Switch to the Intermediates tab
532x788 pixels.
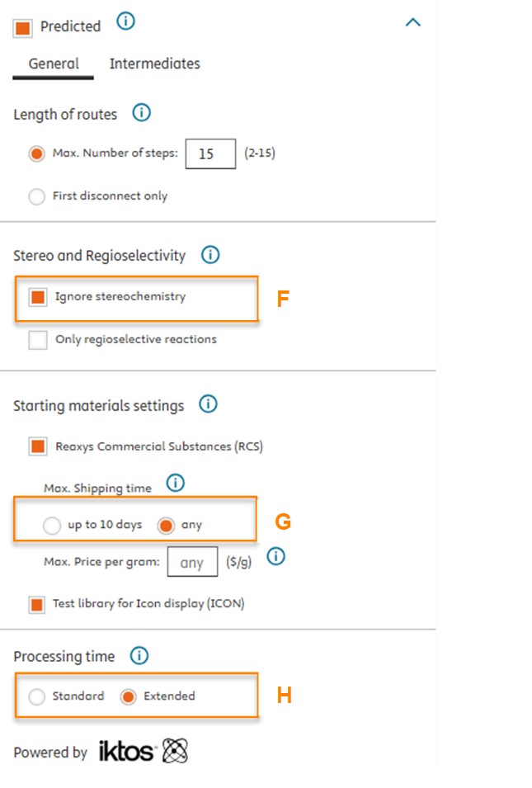(x=154, y=64)
